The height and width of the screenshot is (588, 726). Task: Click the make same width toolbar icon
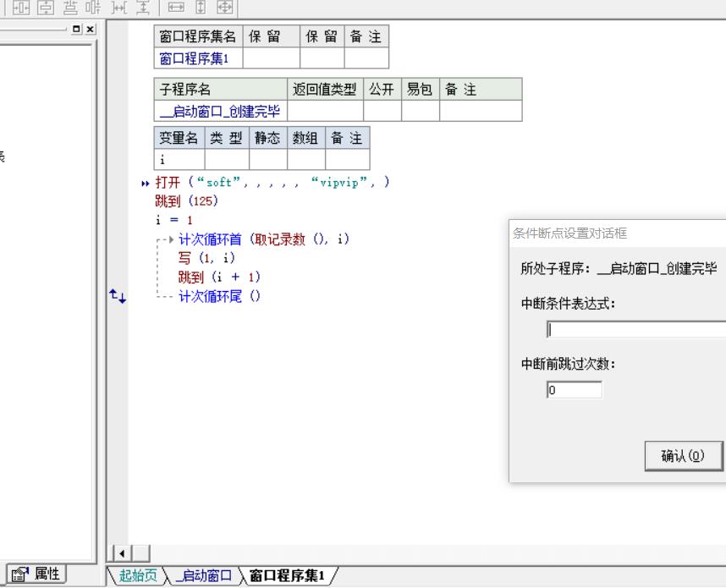point(176,7)
